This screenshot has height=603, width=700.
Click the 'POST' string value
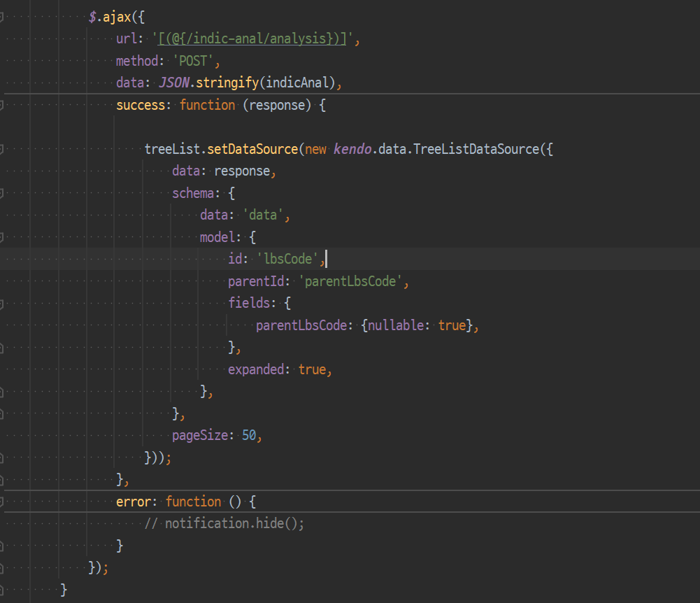193,61
